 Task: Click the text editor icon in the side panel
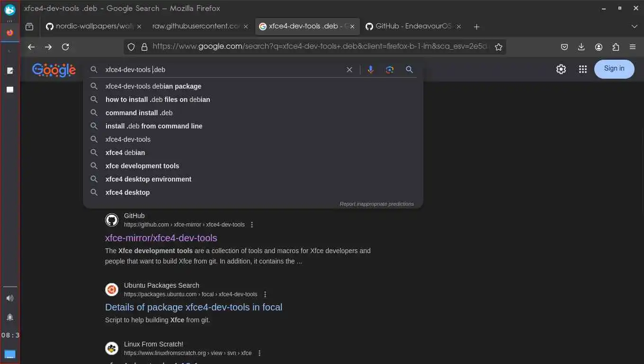click(10, 71)
